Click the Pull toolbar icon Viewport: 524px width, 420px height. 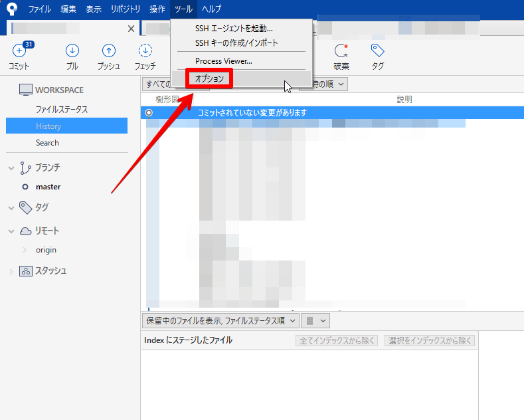(x=72, y=52)
